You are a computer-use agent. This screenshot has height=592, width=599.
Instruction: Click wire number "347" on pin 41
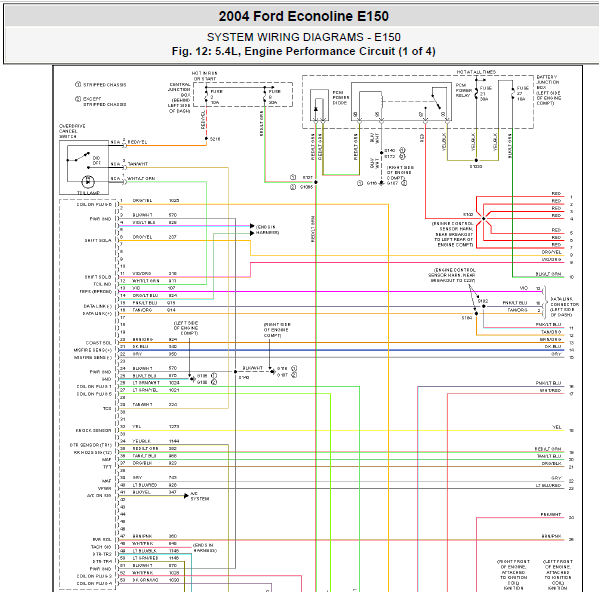click(x=172, y=492)
